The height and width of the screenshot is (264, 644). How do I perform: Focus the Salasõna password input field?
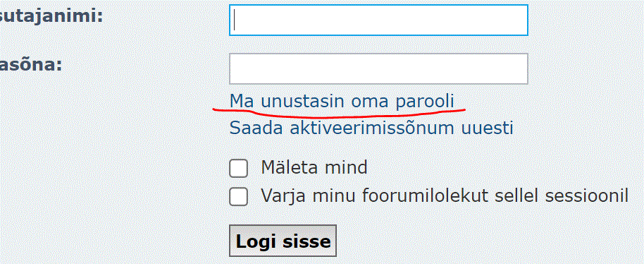pyautogui.click(x=378, y=68)
